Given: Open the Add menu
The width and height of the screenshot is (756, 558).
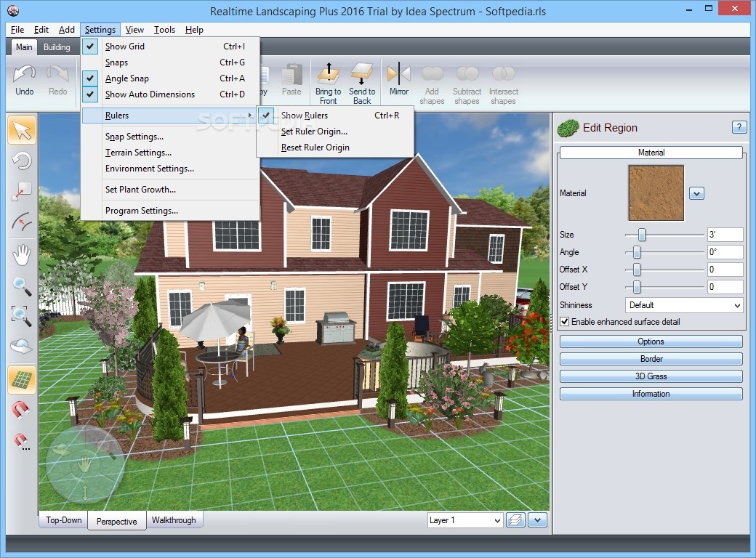Looking at the screenshot, I should (67, 29).
